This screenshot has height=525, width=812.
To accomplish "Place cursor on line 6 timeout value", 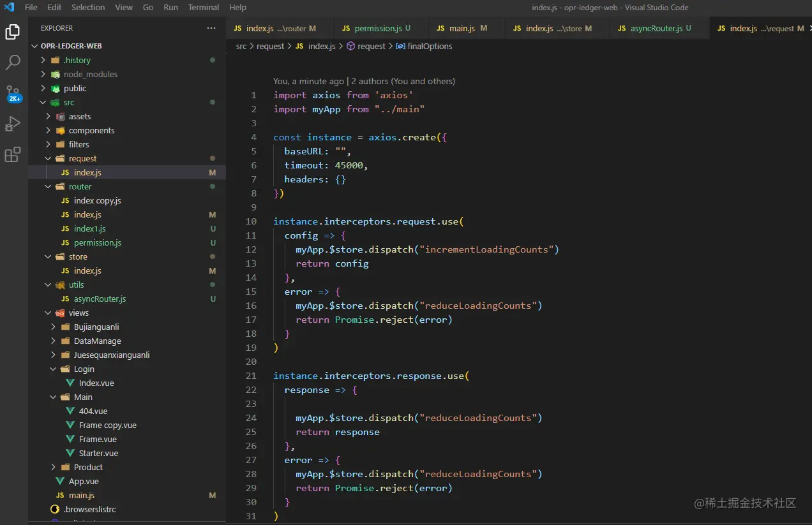I will coord(349,165).
